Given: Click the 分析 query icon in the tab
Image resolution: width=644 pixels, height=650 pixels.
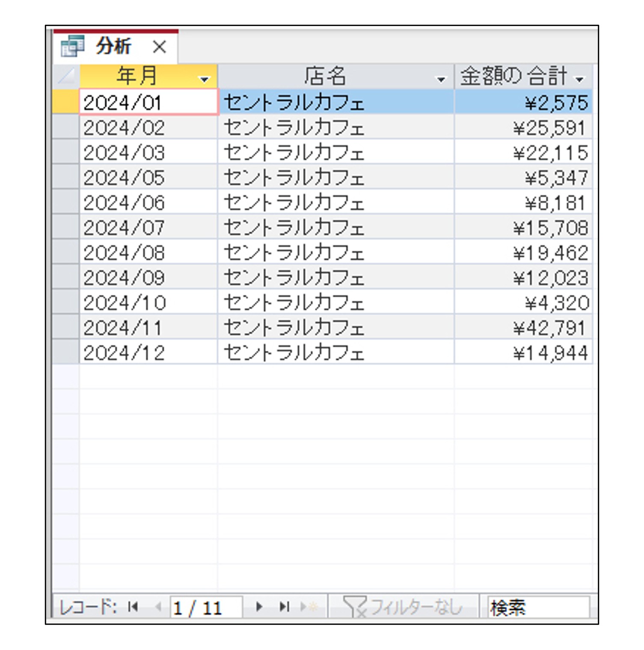Looking at the screenshot, I should point(72,46).
